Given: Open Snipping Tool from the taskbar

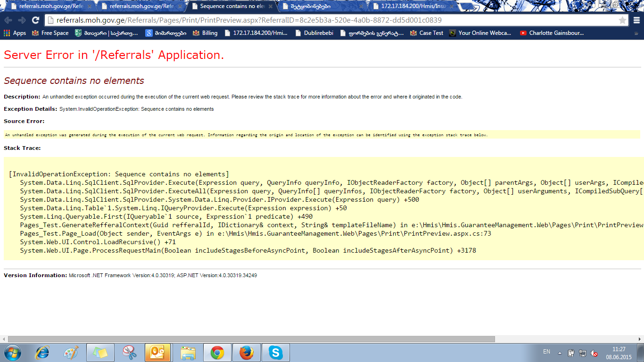Looking at the screenshot, I should [x=129, y=353].
